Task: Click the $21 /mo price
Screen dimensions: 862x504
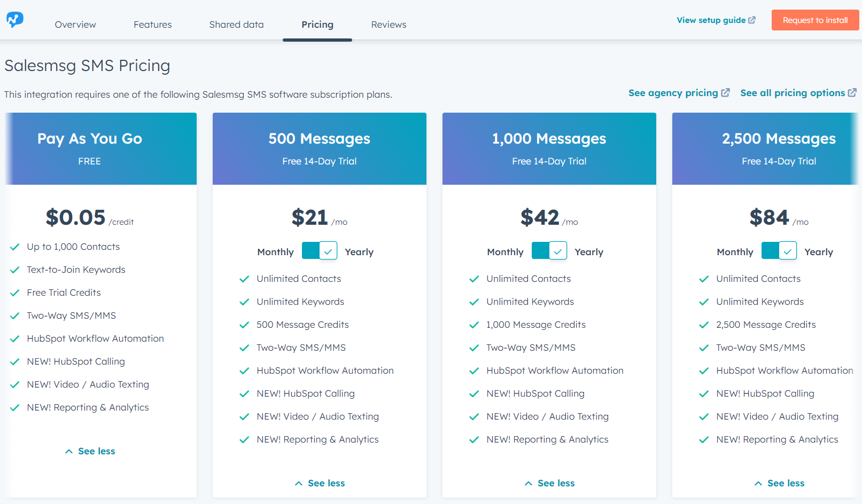Action: 320,218
